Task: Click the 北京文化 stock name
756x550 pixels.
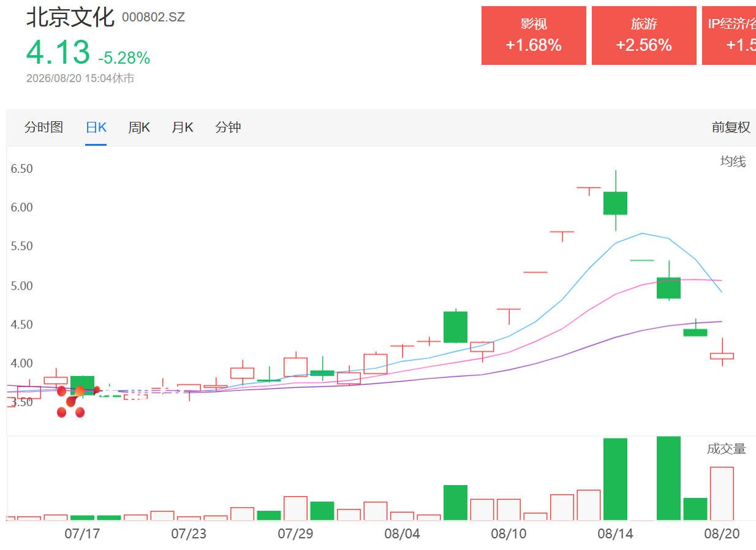Action: (70, 17)
